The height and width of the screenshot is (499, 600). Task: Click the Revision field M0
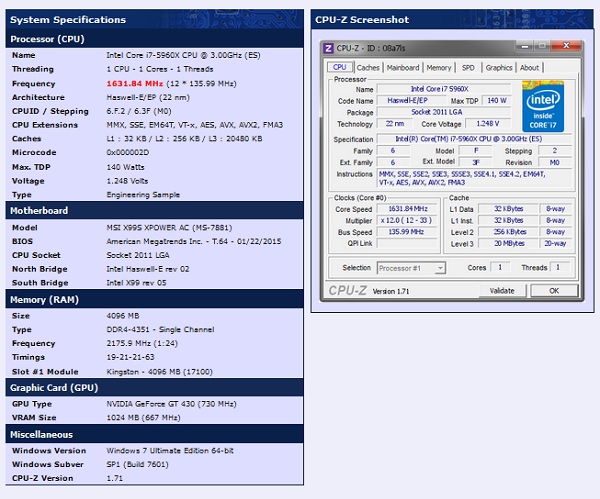click(x=554, y=162)
